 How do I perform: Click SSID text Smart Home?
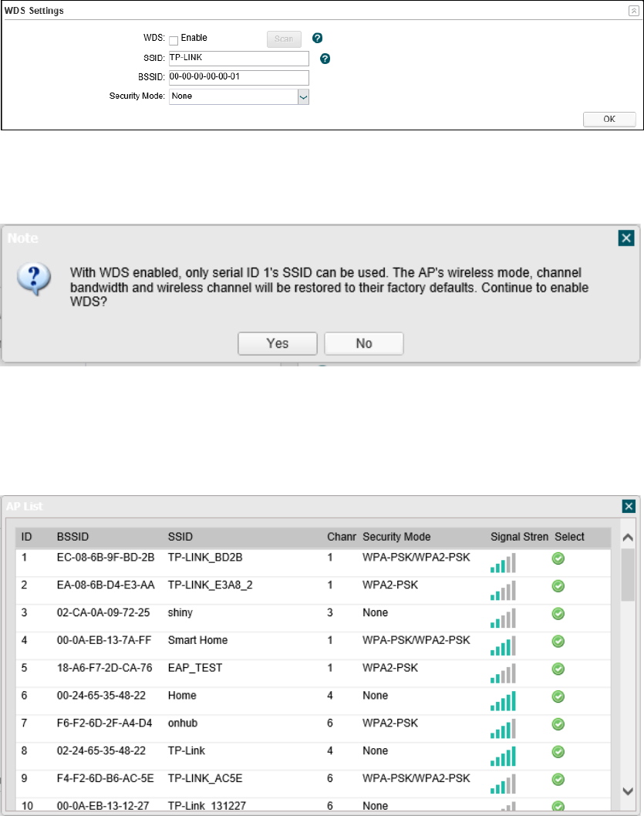click(x=197, y=640)
